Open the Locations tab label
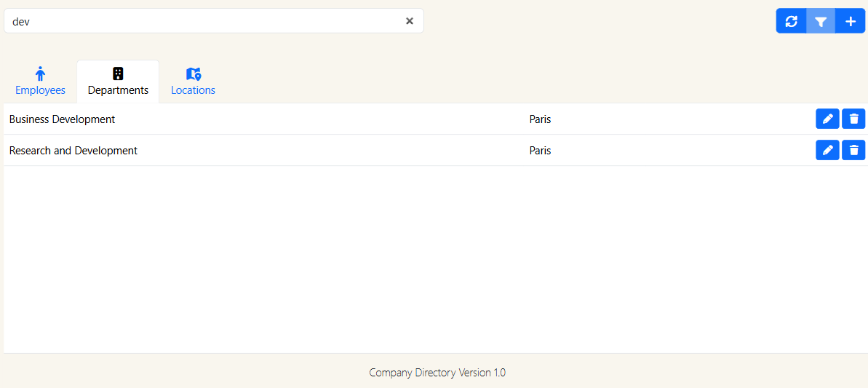This screenshot has height=388, width=868. coord(193,90)
